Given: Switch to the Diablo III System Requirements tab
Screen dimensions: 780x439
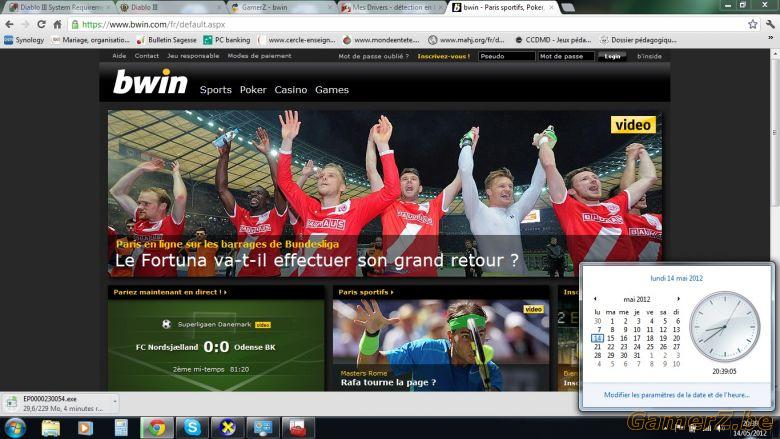Looking at the screenshot, I should click(x=59, y=7).
